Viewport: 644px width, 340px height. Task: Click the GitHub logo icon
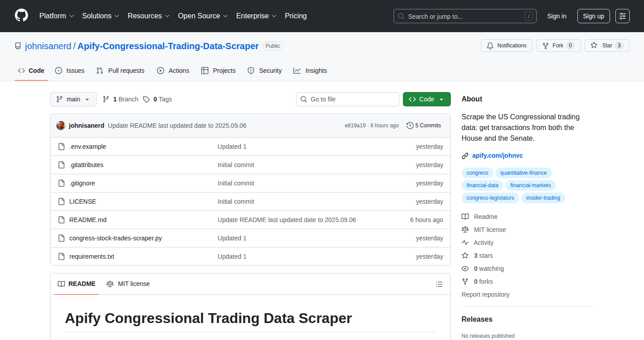tap(21, 16)
